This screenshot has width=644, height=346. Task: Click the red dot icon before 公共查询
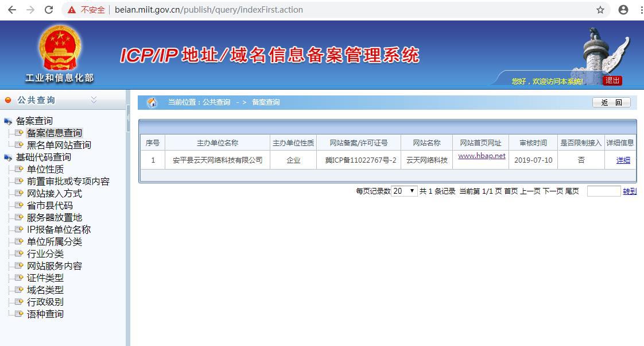click(x=8, y=99)
